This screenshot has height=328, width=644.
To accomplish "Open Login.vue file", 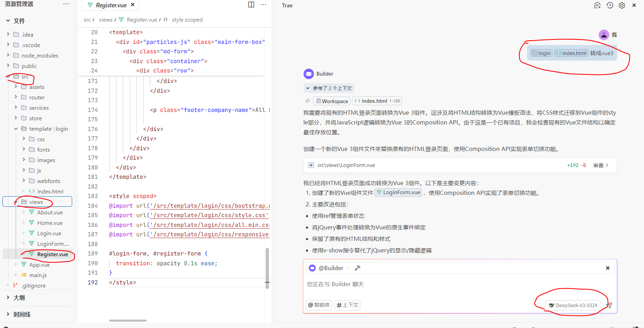I will [49, 233].
